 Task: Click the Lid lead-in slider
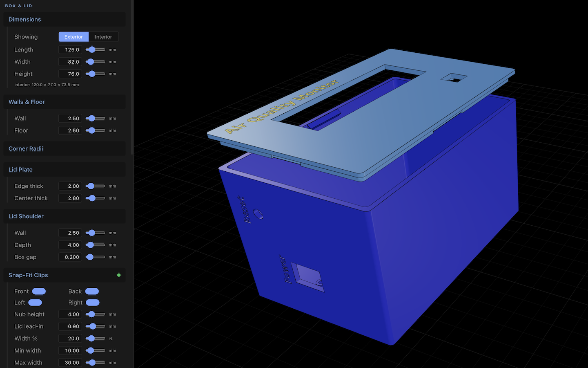[96, 326]
